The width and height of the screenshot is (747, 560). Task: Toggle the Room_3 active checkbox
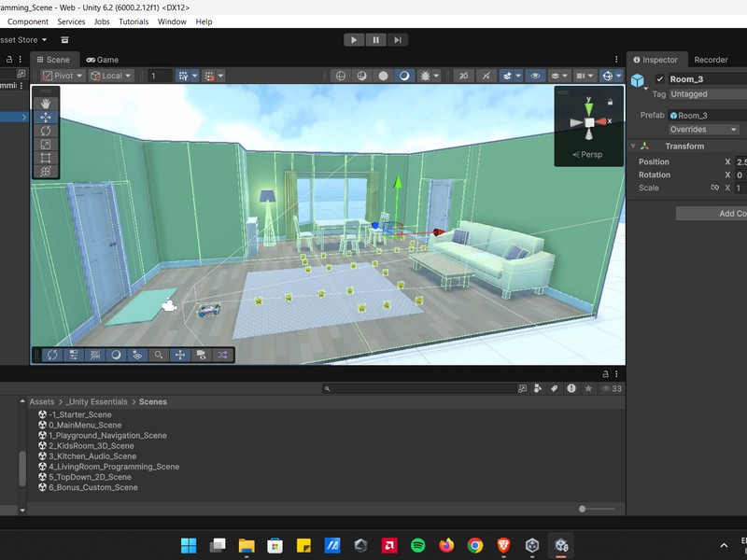pos(660,79)
